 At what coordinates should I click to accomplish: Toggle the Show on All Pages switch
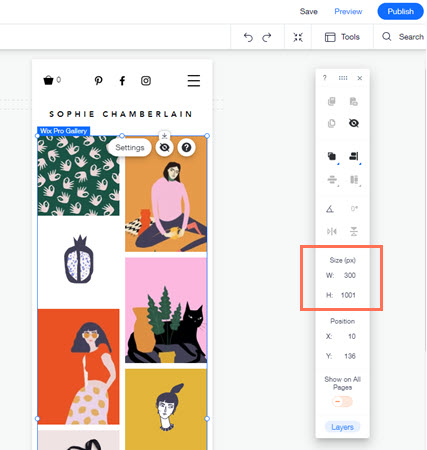[x=342, y=401]
